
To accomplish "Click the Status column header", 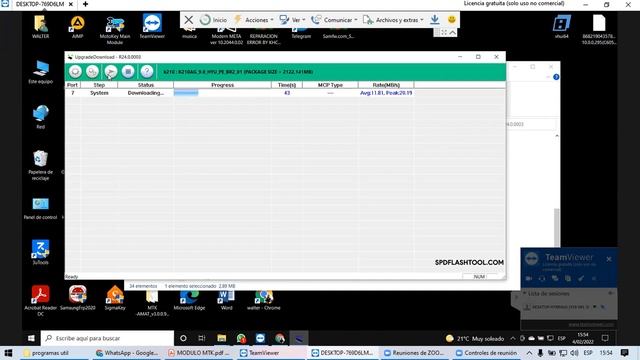I will 146,85.
